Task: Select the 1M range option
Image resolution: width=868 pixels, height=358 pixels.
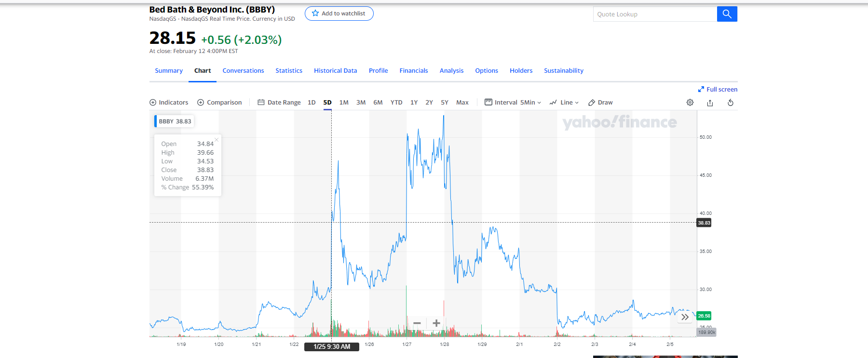Action: (x=344, y=103)
